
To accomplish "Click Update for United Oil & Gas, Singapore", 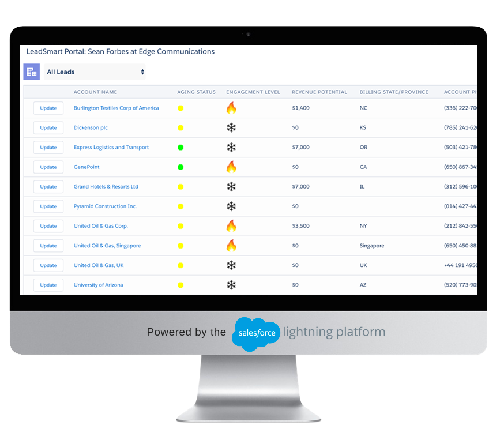I will [x=48, y=246].
